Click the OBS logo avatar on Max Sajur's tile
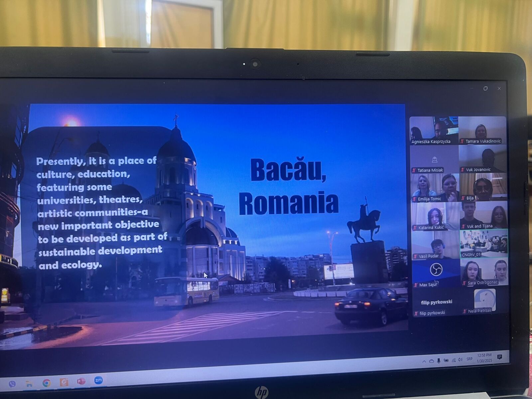This screenshot has height=399, width=532. (436, 269)
